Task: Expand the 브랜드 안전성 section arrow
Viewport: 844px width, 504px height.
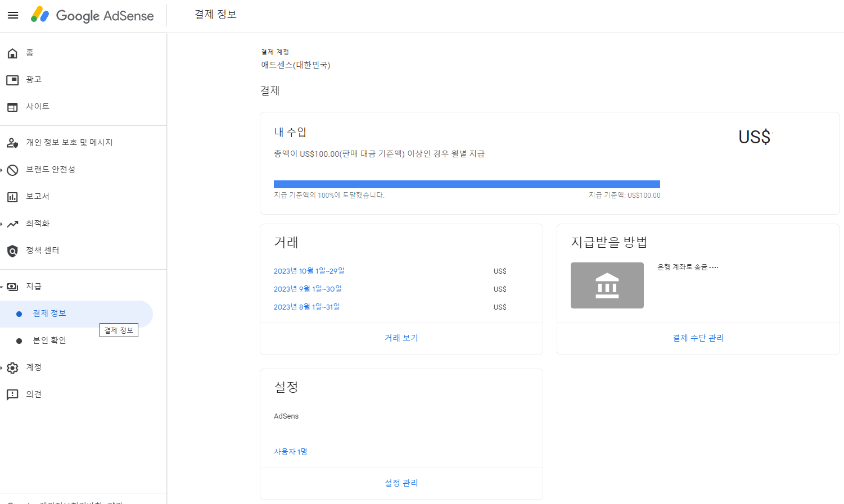Action: (x=2, y=170)
